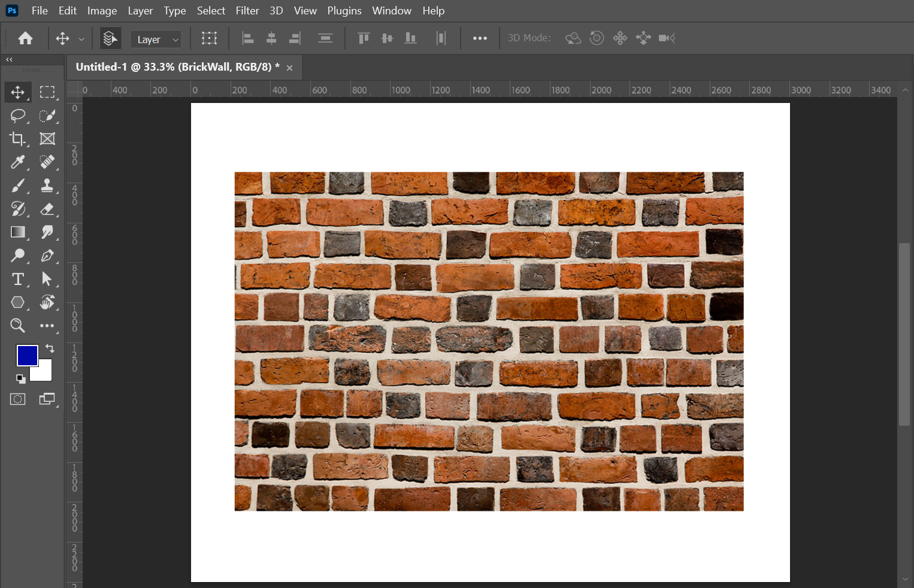Collapse the tools panel with double arrows
The height and width of the screenshot is (588, 914).
(9, 59)
